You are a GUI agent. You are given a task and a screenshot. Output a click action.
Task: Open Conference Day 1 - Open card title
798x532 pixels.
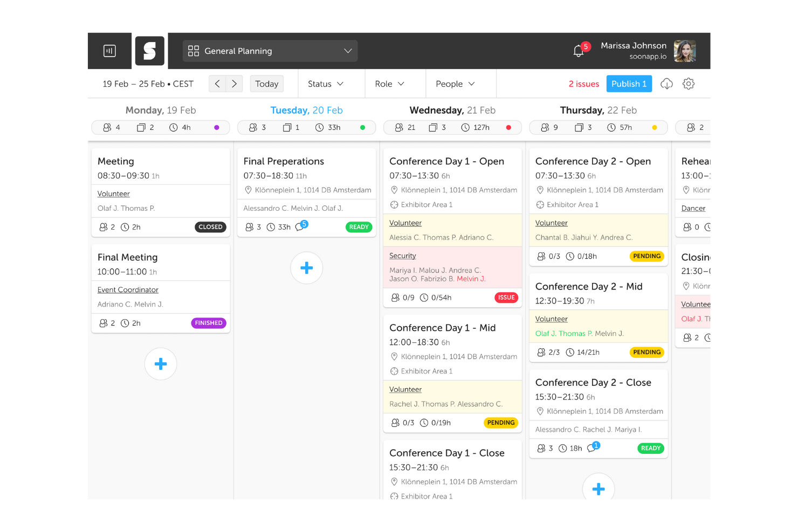click(x=447, y=161)
